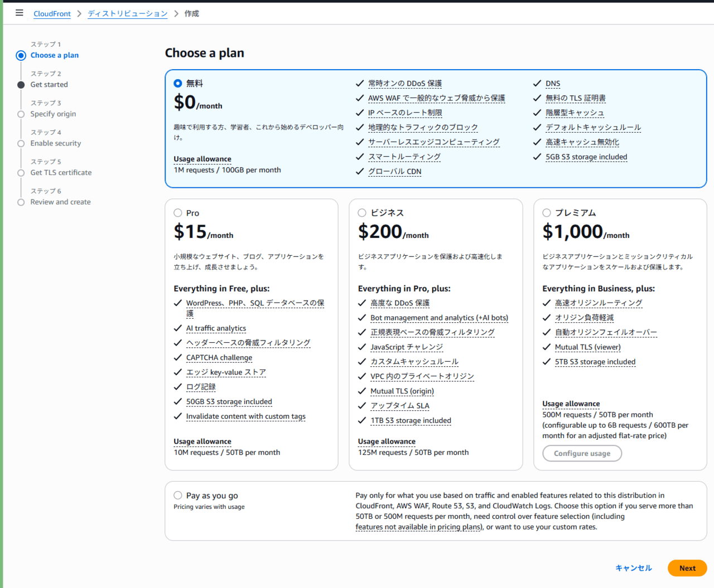Click Usage allowance label in free plan

(202, 159)
